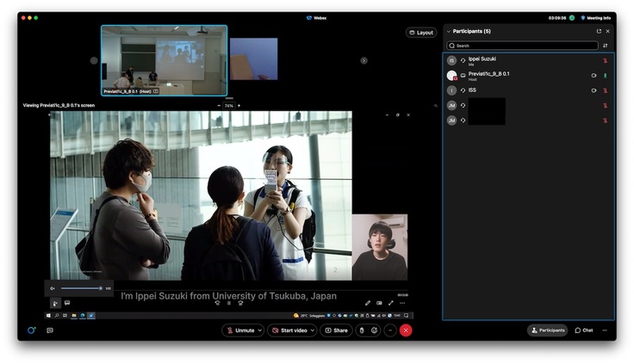Screen dimensions: 634x364
Task: Go to previous slide in shared player
Action: click(x=217, y=303)
